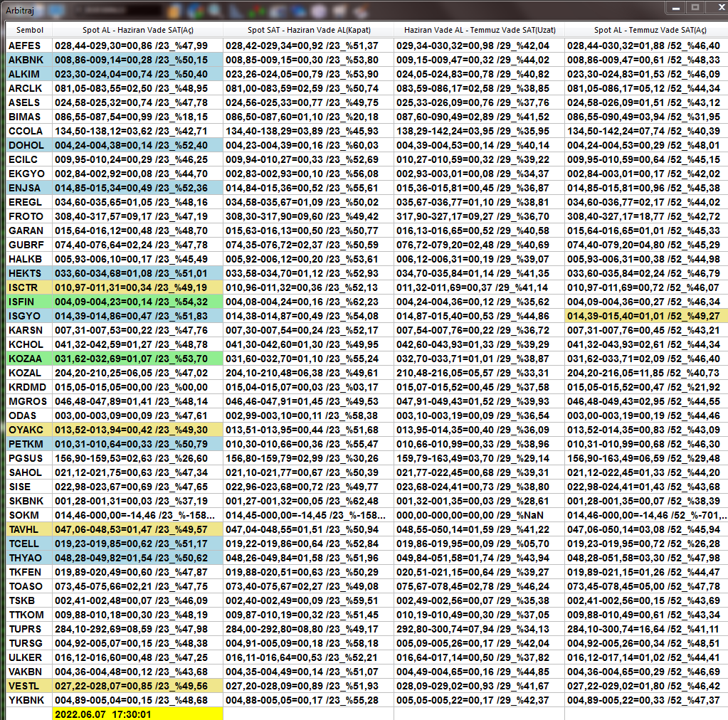The height and width of the screenshot is (720, 728).
Task: Select the AEFES symbol cell
Action: pyautogui.click(x=29, y=46)
